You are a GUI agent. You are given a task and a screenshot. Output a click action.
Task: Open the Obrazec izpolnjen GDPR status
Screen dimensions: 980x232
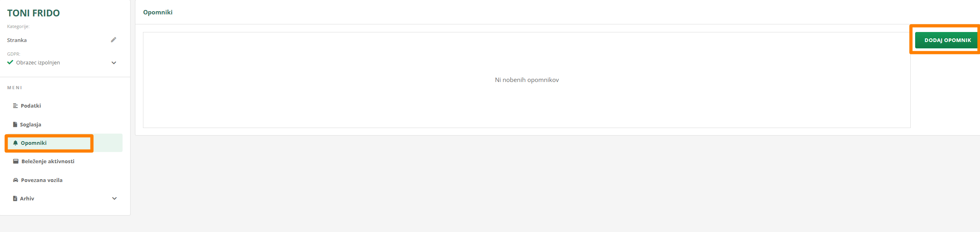pos(38,62)
